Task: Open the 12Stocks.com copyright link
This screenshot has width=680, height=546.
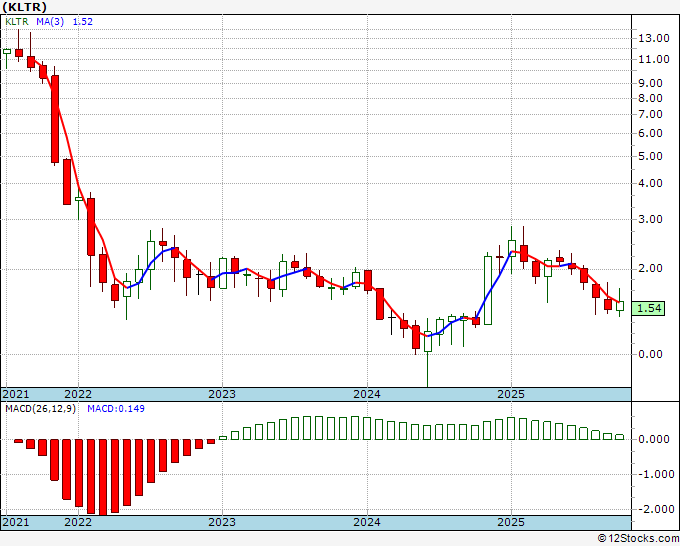Action: click(x=638, y=539)
